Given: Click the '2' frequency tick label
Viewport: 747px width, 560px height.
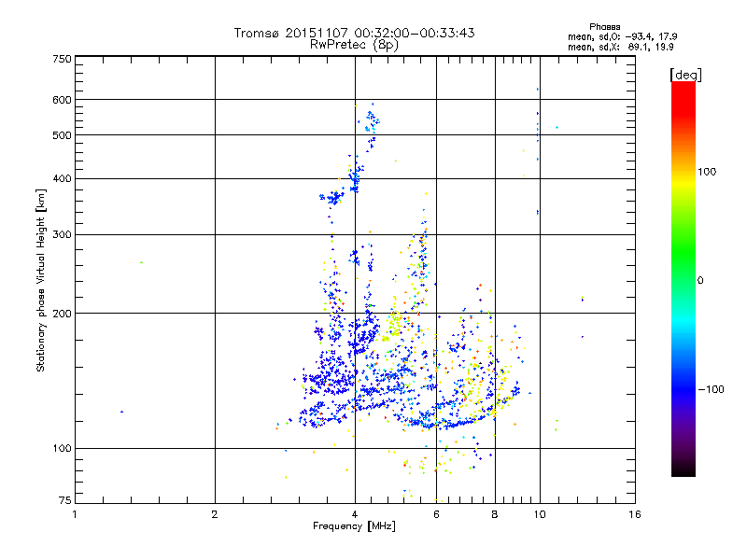Looking at the screenshot, I should [x=215, y=514].
